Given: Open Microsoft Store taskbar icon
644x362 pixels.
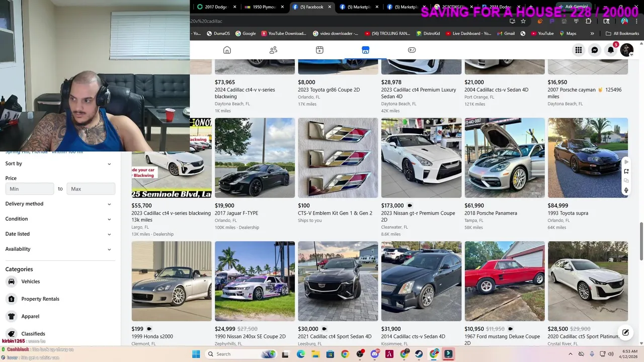Looking at the screenshot, I should point(330,354).
